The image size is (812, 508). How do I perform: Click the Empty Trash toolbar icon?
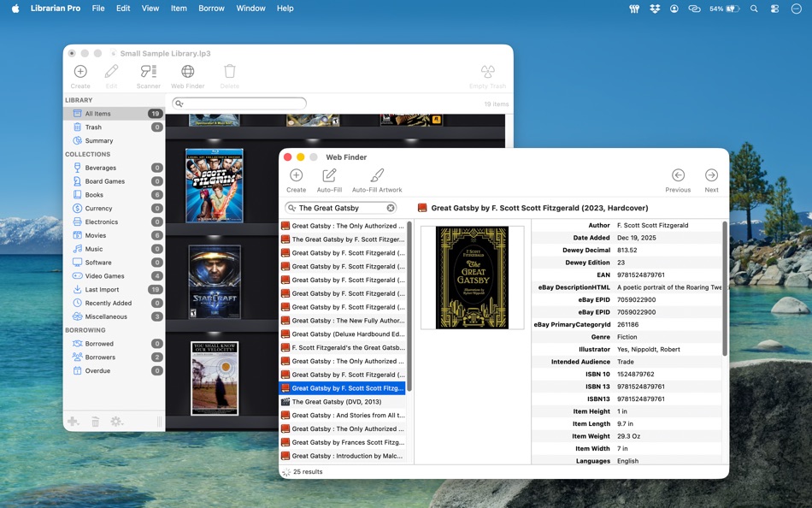coord(487,72)
